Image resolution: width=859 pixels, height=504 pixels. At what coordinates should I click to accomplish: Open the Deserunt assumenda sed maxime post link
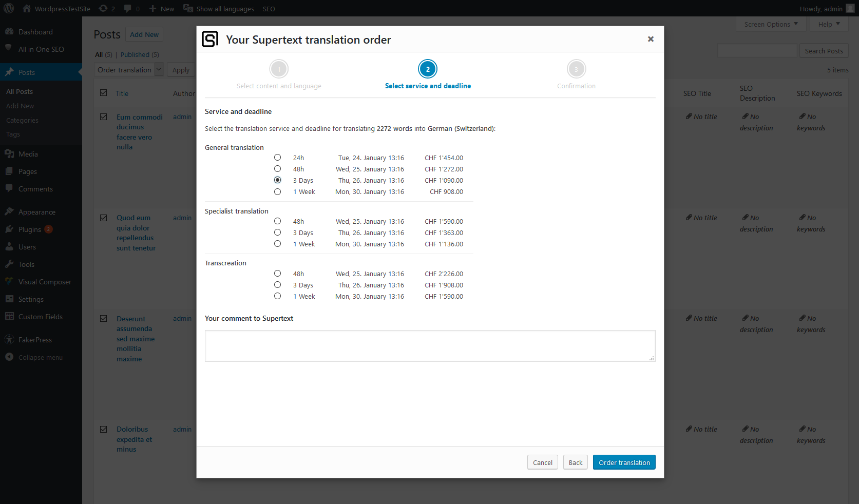(x=136, y=339)
